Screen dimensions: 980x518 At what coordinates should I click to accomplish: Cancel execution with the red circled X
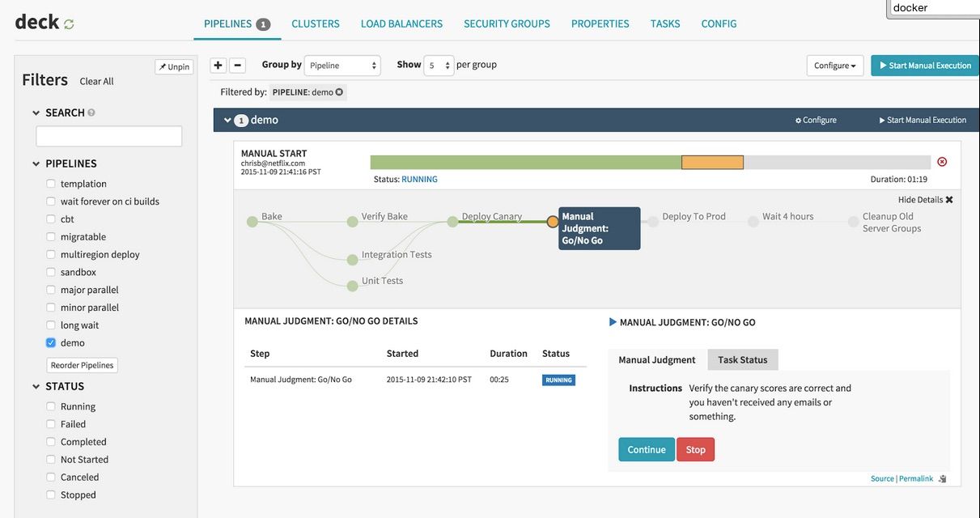[942, 162]
